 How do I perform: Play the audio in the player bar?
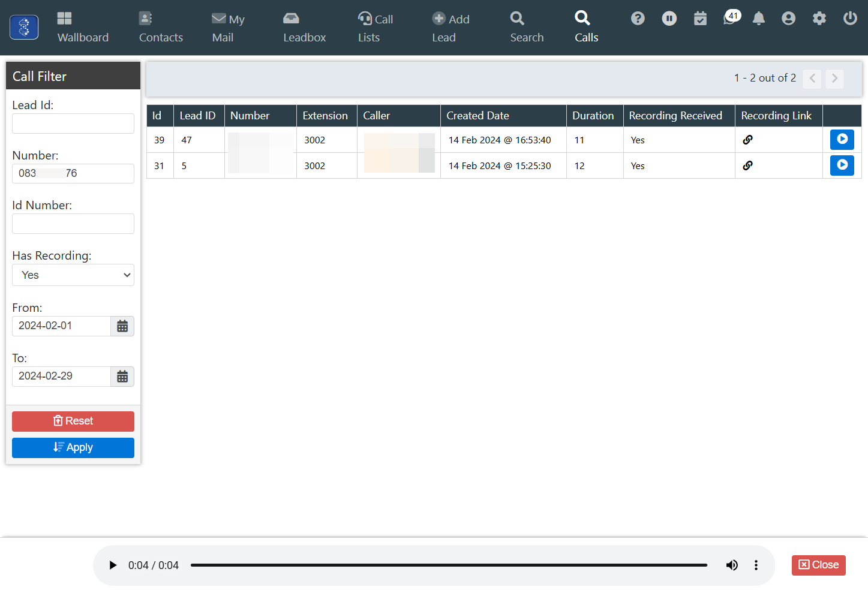click(x=113, y=565)
